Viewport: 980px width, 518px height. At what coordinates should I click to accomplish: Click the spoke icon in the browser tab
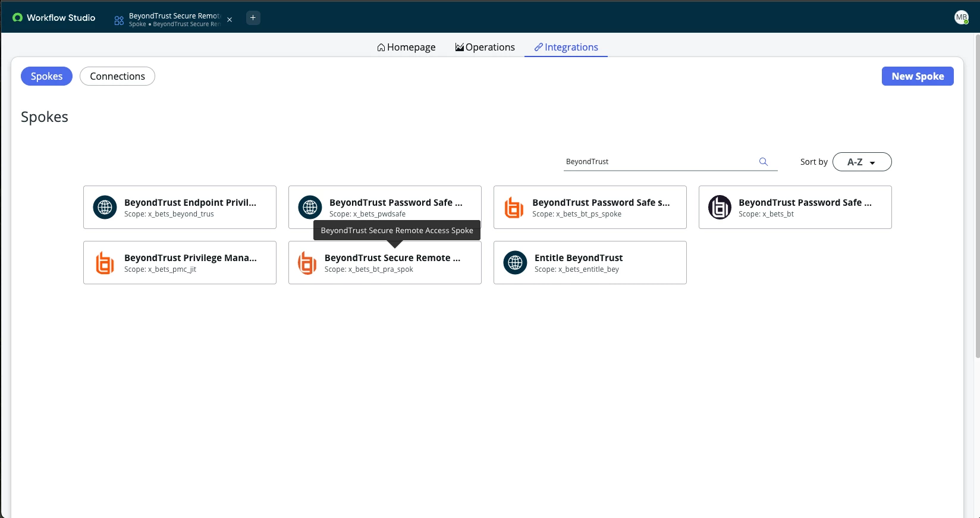[x=119, y=20]
